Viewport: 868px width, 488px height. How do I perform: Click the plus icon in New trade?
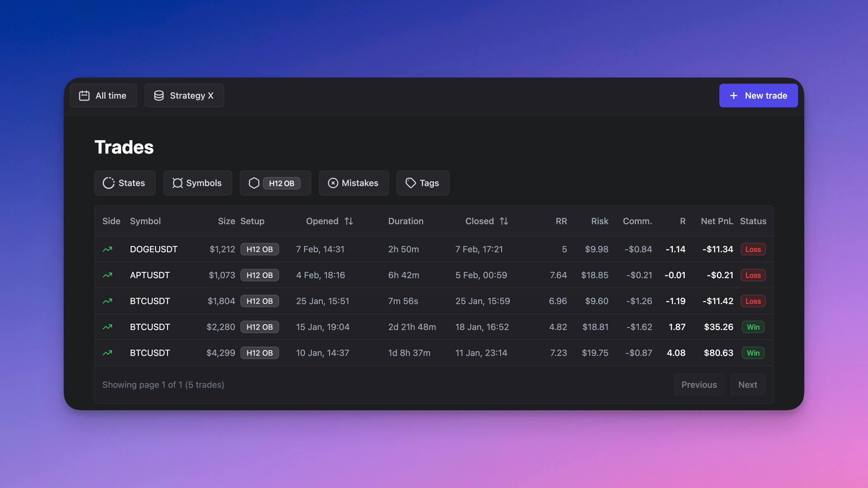pos(733,96)
